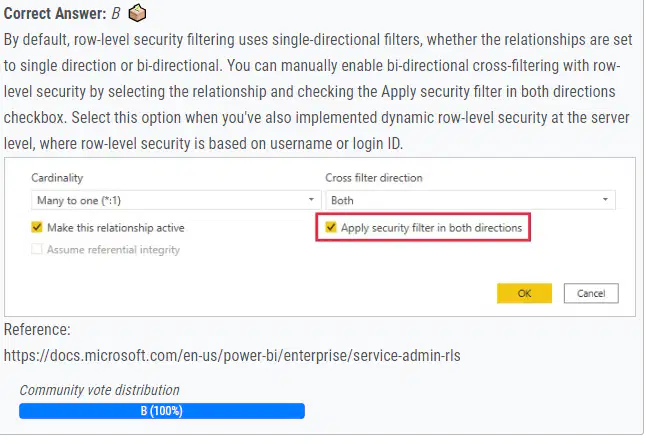Open the docs.microsoft.com service-admin-rls link

[x=232, y=355]
